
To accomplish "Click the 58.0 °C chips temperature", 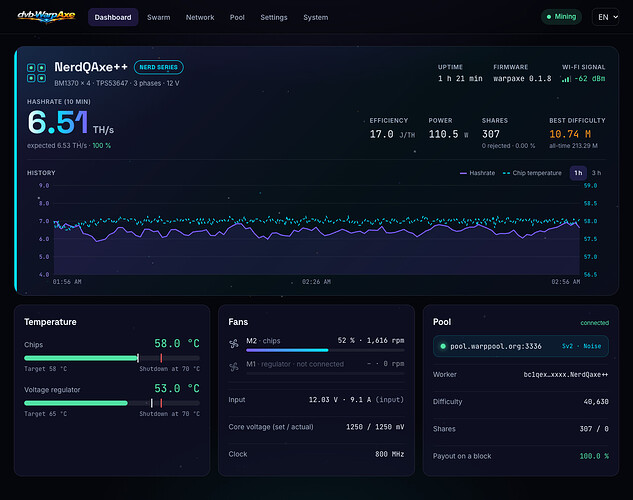I will 177,343.
